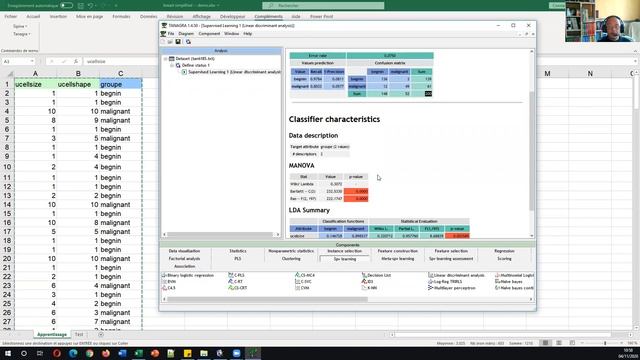640x360 pixels.
Task: Collapse the Dataset node in Tanagra tree
Action: pos(166,59)
